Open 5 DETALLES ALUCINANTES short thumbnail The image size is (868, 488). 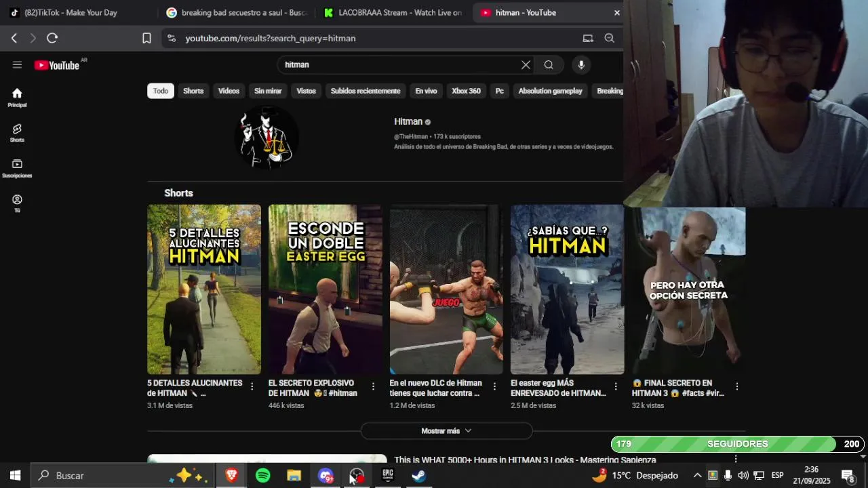point(204,289)
